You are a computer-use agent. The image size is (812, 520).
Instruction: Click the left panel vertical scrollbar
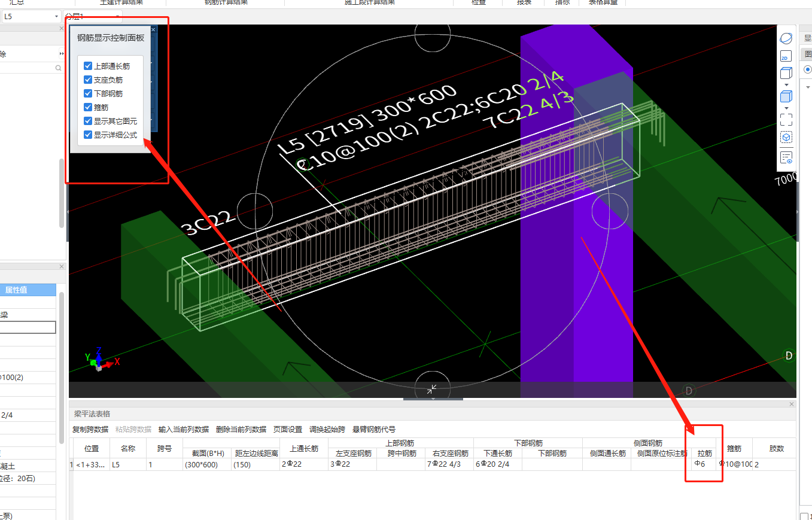(61, 193)
